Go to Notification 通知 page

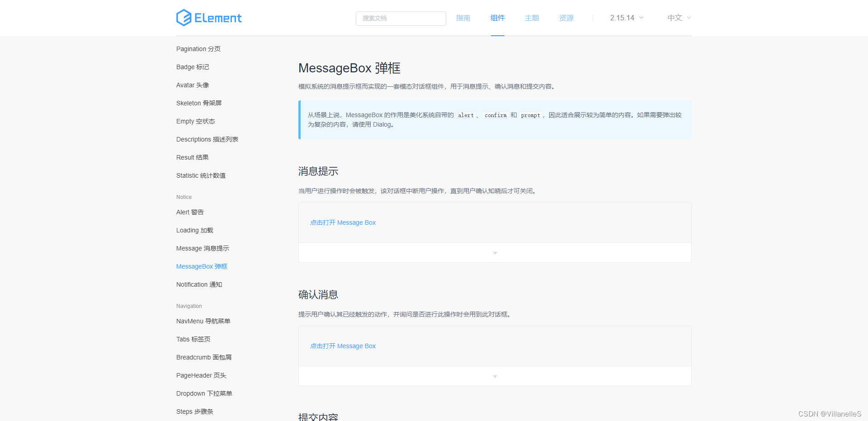click(199, 284)
